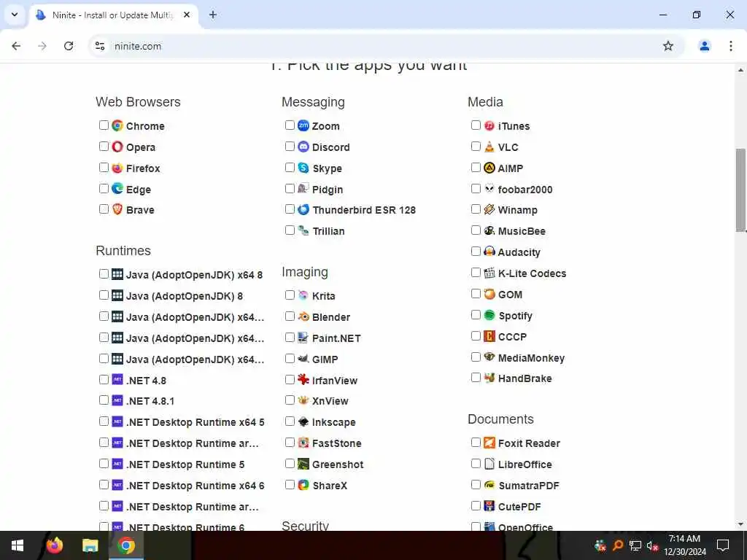The width and height of the screenshot is (747, 560).
Task: Check the LibreOffice checkbox
Action: point(476,463)
